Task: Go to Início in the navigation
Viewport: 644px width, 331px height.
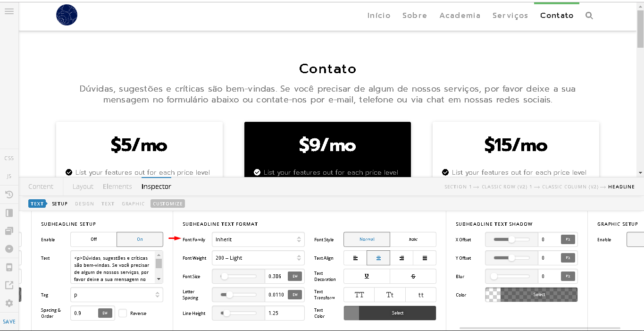Action: click(379, 16)
